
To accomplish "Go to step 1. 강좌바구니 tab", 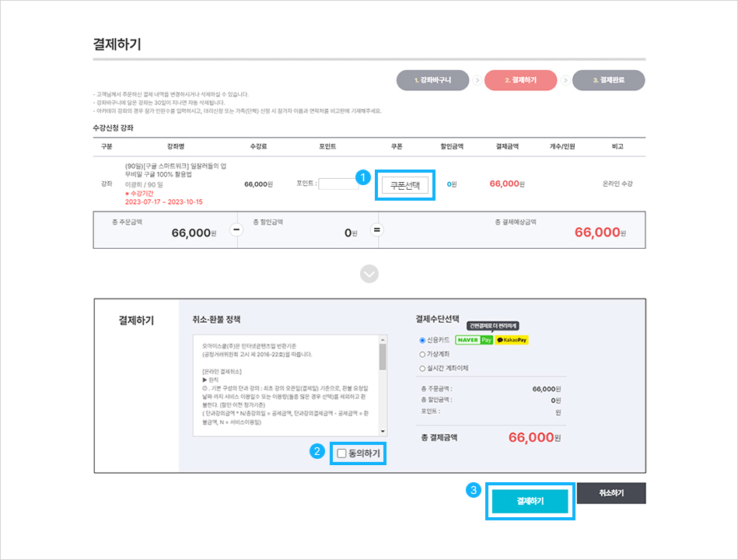I will 433,80.
